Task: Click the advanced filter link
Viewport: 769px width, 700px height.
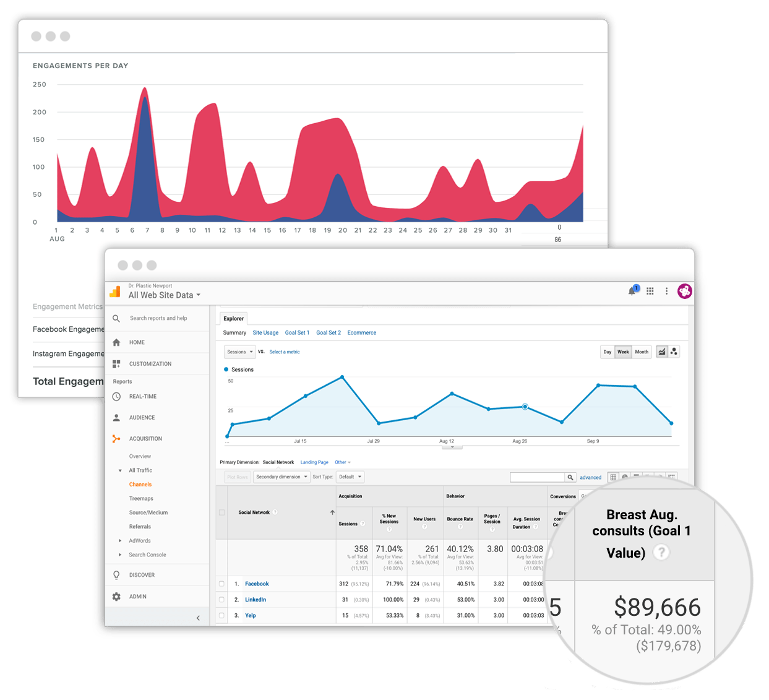Action: coord(591,477)
